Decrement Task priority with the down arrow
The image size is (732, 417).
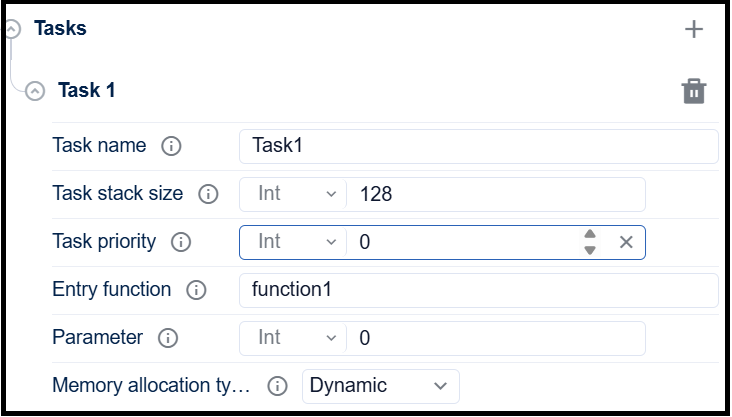click(x=590, y=250)
